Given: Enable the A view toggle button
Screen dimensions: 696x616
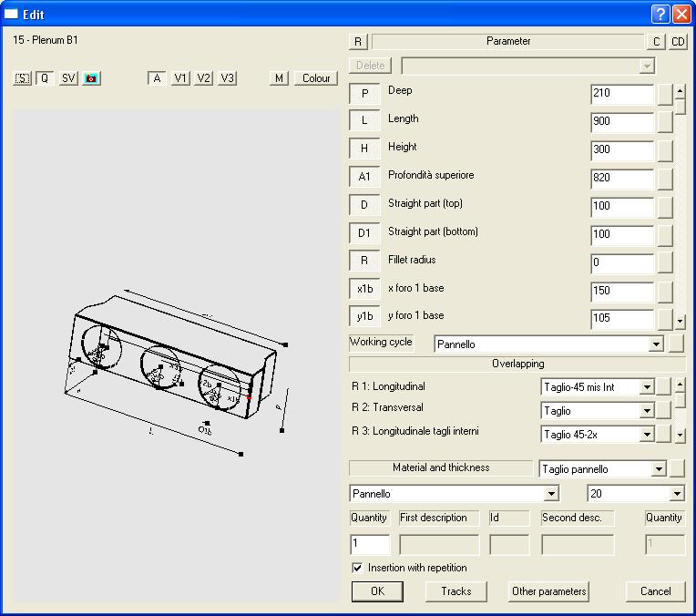Looking at the screenshot, I should tap(158, 78).
